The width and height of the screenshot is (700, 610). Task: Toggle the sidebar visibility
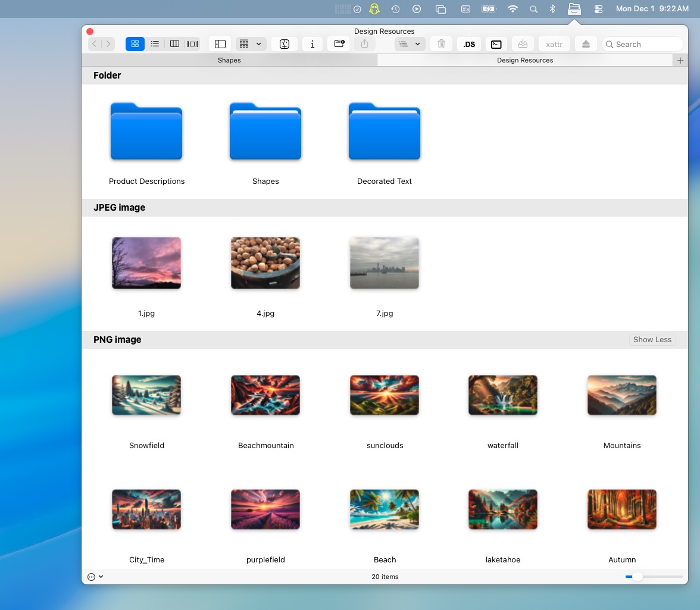(x=220, y=43)
